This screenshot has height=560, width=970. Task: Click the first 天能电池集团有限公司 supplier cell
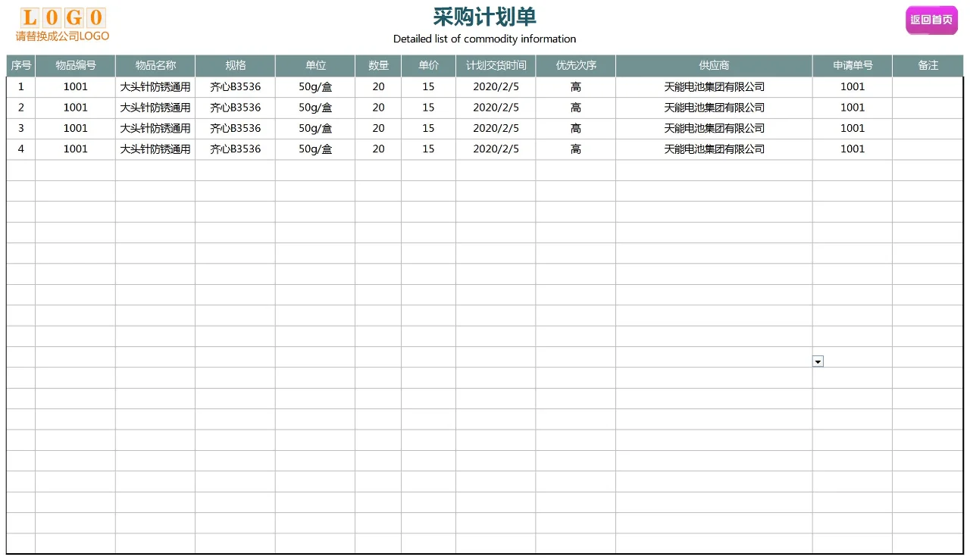coord(713,86)
